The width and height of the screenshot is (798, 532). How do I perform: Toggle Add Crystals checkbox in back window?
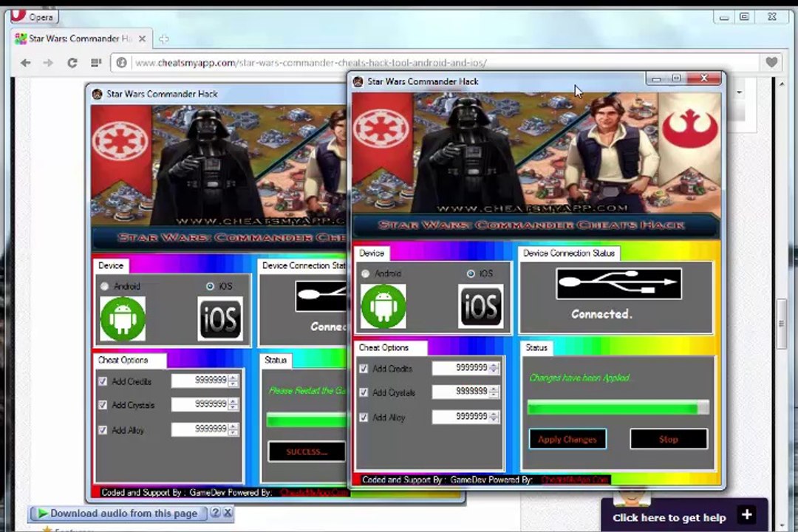click(102, 405)
